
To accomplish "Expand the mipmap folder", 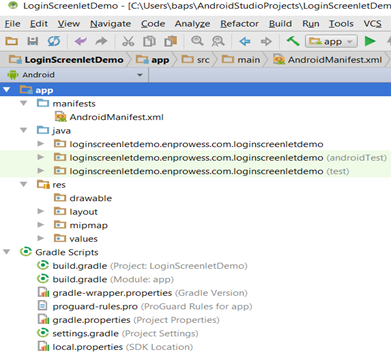I will (x=41, y=225).
